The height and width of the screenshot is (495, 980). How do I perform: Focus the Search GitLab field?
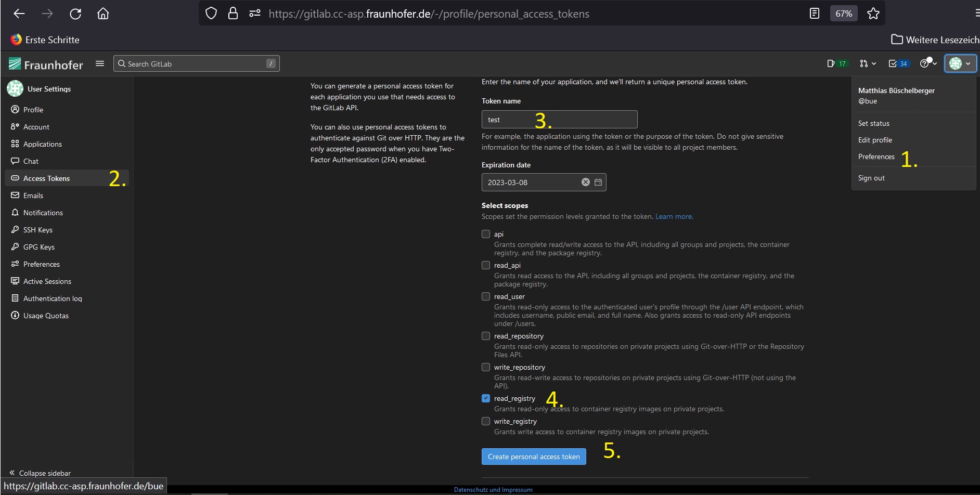coord(197,63)
